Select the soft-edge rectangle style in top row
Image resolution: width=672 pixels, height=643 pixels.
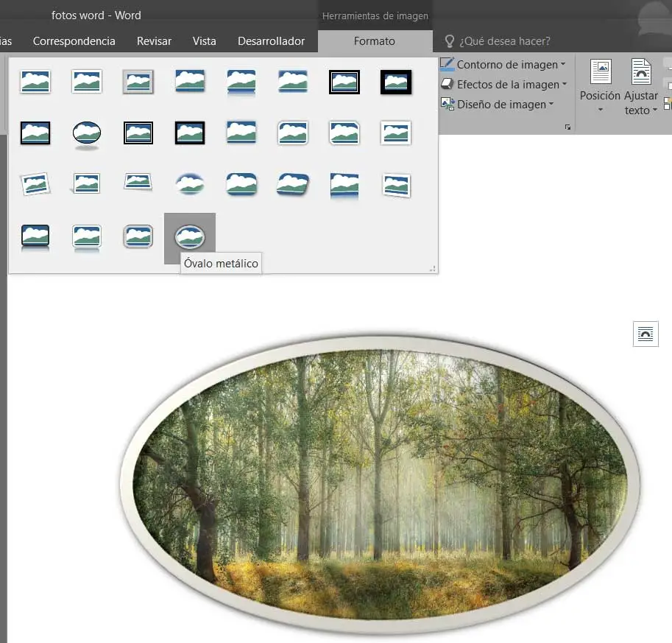(x=293, y=82)
